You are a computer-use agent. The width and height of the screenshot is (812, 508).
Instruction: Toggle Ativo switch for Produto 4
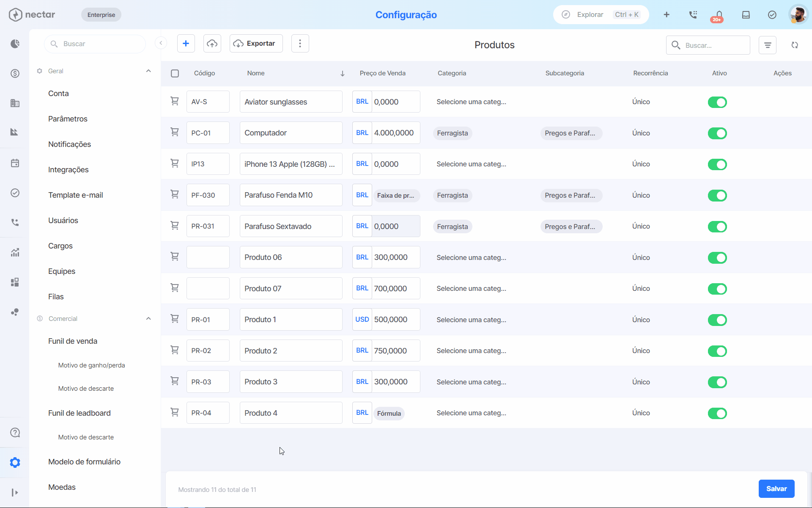click(717, 413)
